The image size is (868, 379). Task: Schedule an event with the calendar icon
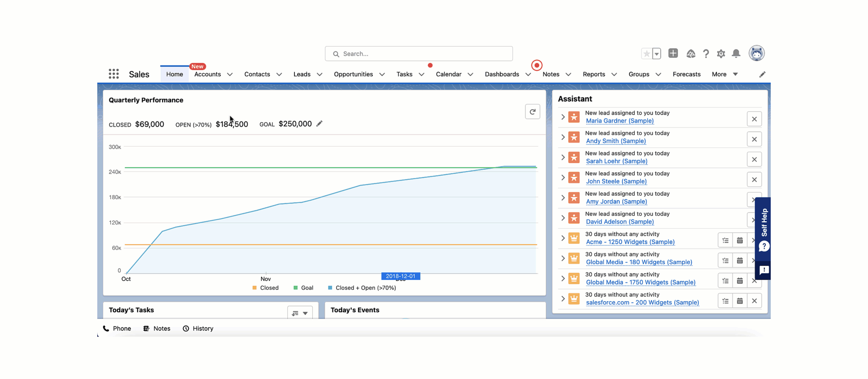(740, 240)
